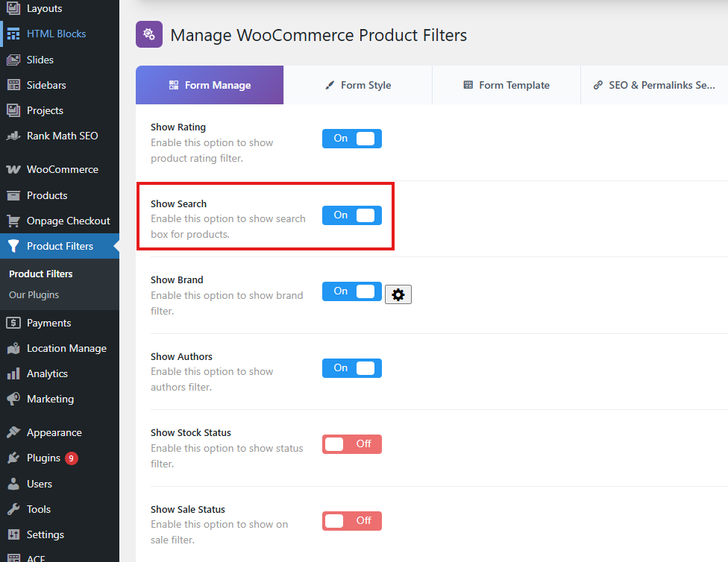728x562 pixels.
Task: Click the Analytics bar chart icon
Action: pyautogui.click(x=13, y=373)
